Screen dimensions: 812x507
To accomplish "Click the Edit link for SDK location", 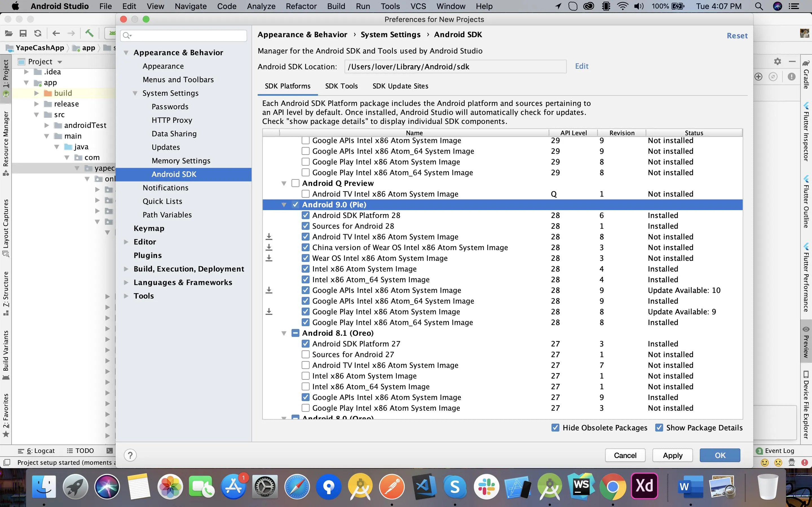I will (581, 66).
